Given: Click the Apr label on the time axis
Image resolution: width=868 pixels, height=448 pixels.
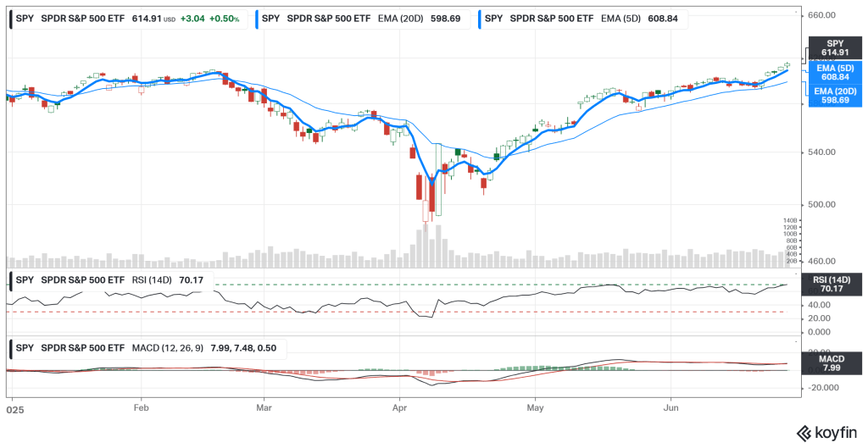Looking at the screenshot, I should 399,407.
